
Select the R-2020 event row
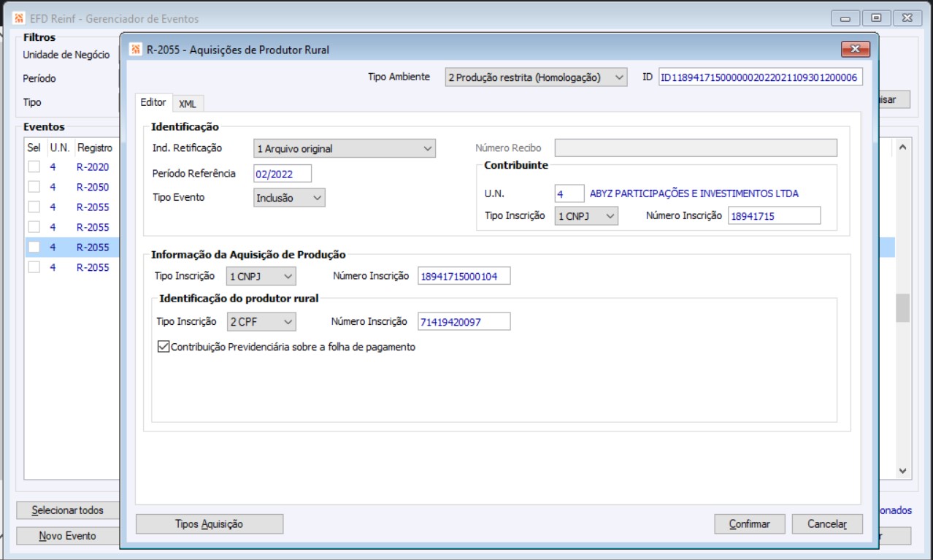(x=72, y=167)
